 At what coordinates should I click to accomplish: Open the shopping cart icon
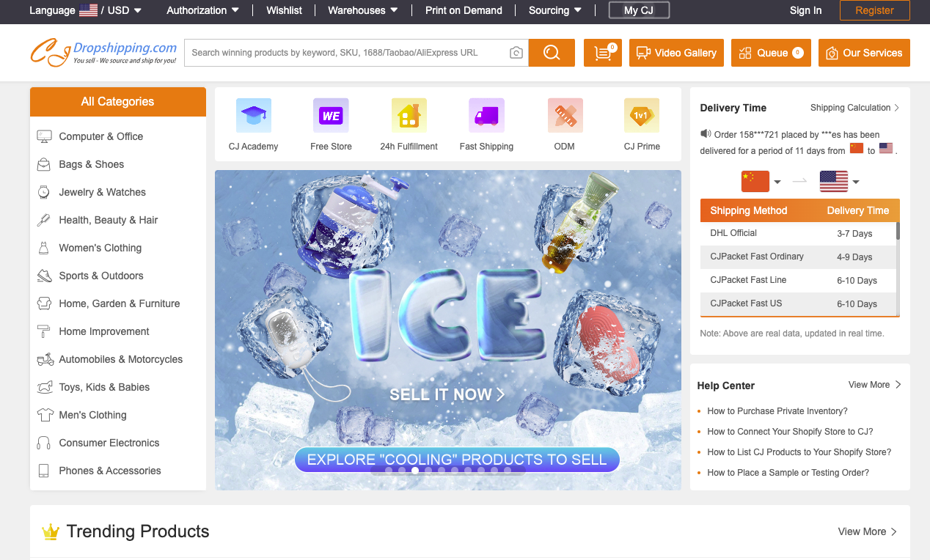[603, 53]
